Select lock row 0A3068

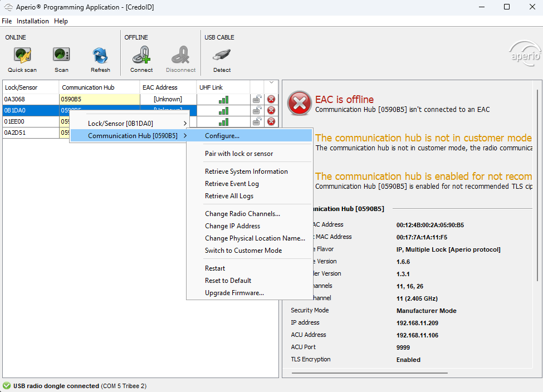point(31,99)
